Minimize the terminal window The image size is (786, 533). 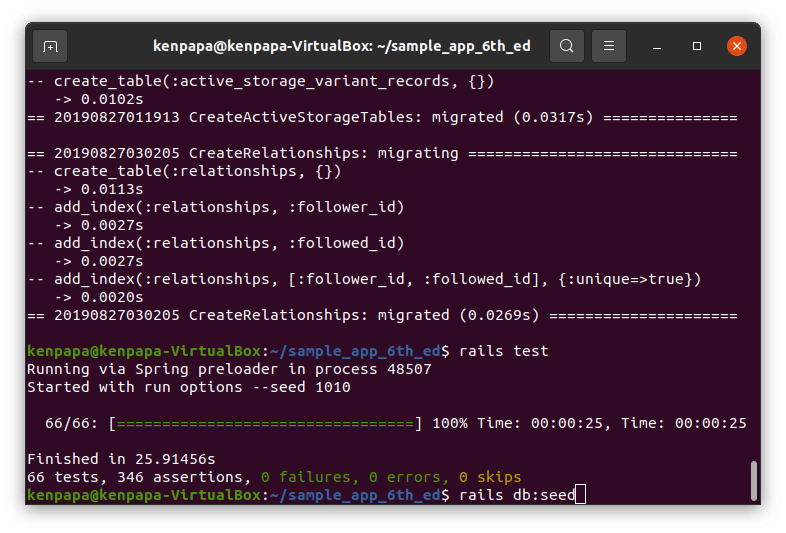(x=657, y=46)
